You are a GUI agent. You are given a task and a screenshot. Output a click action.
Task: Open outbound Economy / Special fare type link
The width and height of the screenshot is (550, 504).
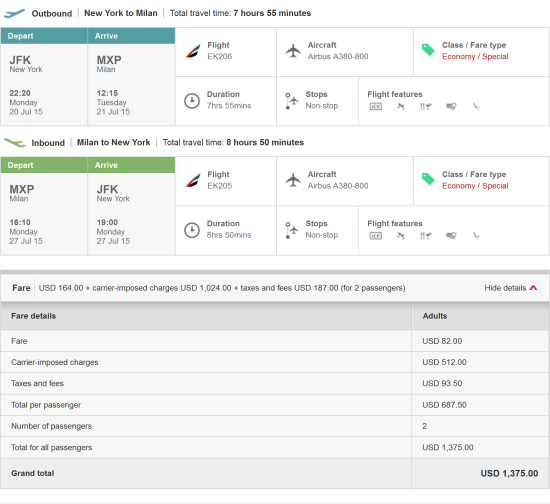click(x=475, y=56)
